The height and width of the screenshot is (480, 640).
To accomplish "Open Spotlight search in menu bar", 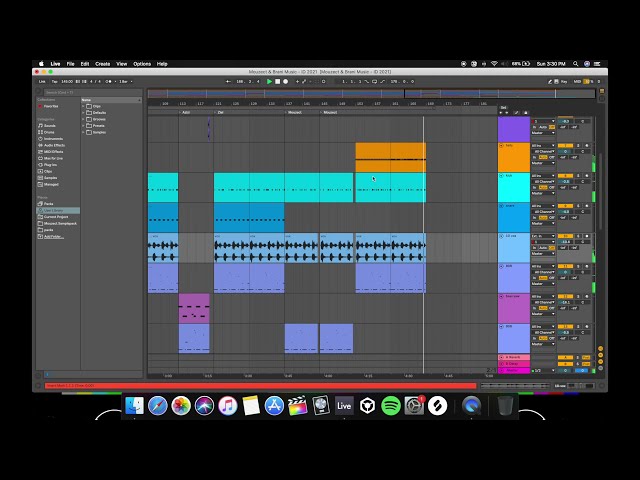I will click(x=576, y=64).
